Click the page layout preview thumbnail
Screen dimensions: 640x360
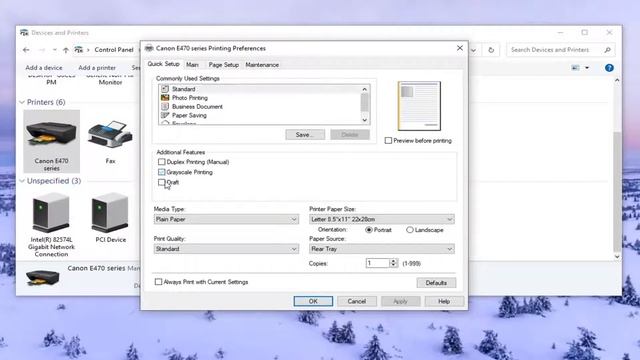coord(419,106)
